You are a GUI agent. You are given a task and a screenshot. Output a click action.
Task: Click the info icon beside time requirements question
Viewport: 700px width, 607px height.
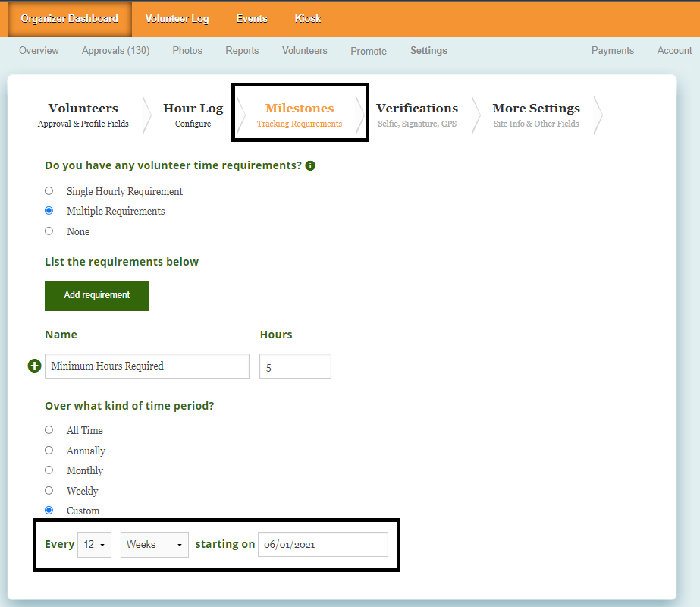pos(310,165)
